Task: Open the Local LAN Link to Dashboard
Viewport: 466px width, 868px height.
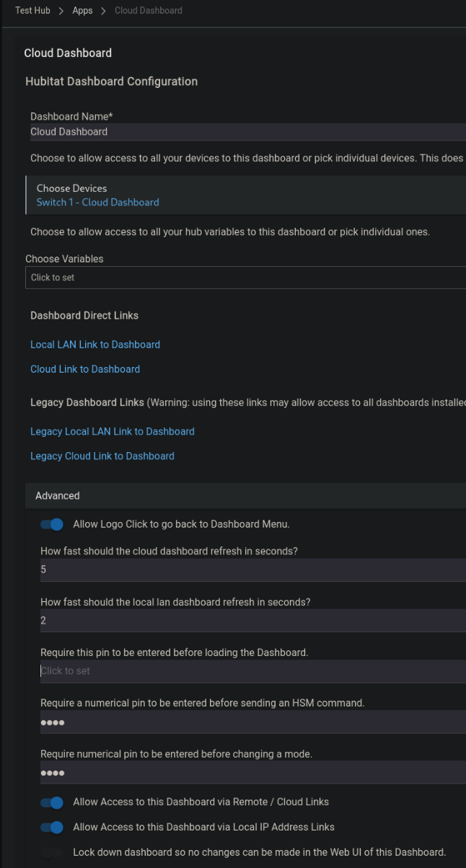Action: [x=94, y=345]
